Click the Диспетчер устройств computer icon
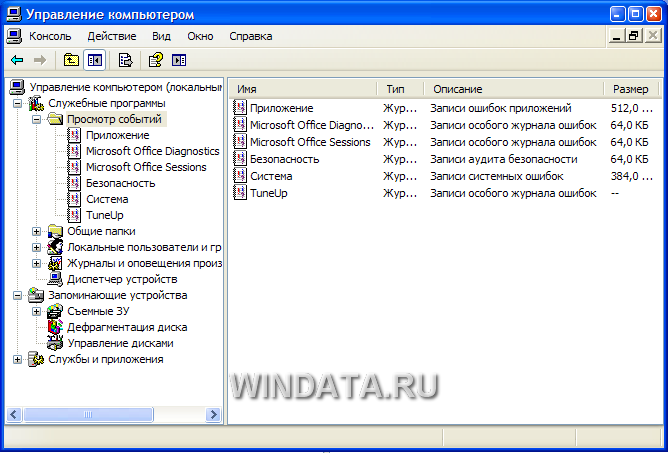Image resolution: width=668 pixels, height=453 pixels. click(55, 279)
